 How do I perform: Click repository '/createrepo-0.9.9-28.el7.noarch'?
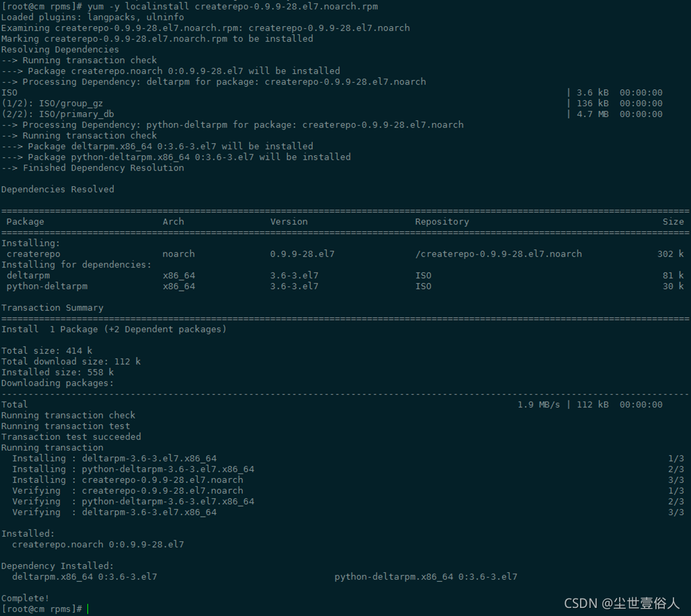coord(498,254)
